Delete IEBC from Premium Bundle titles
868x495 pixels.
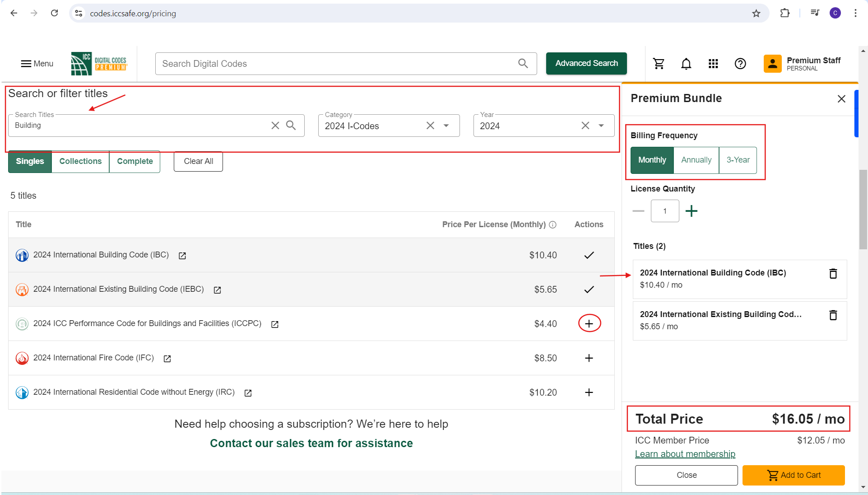[833, 315]
